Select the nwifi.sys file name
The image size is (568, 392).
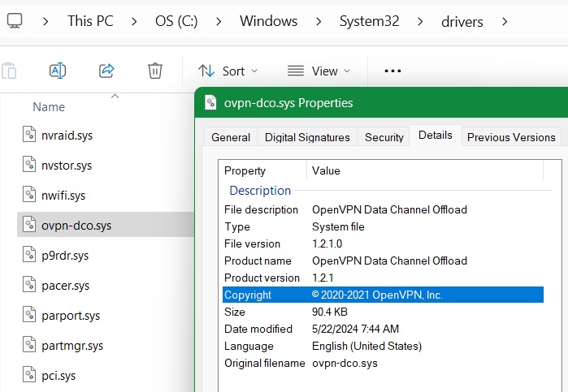(x=63, y=195)
